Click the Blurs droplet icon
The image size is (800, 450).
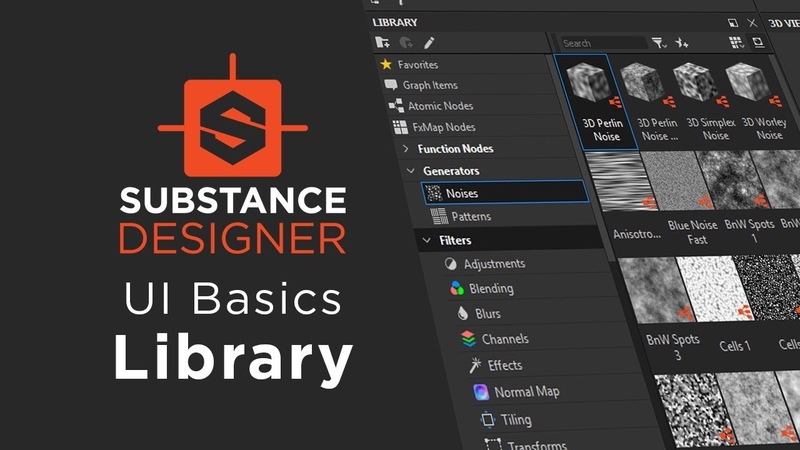click(463, 313)
